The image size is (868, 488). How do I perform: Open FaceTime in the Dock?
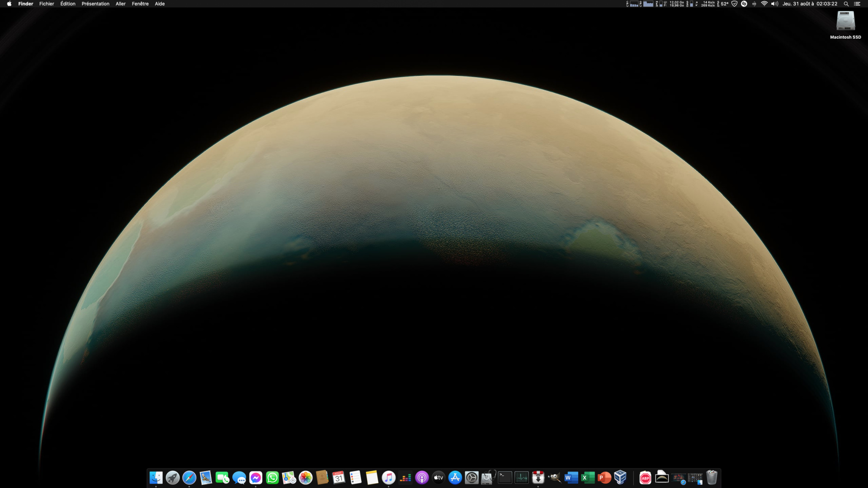(222, 478)
